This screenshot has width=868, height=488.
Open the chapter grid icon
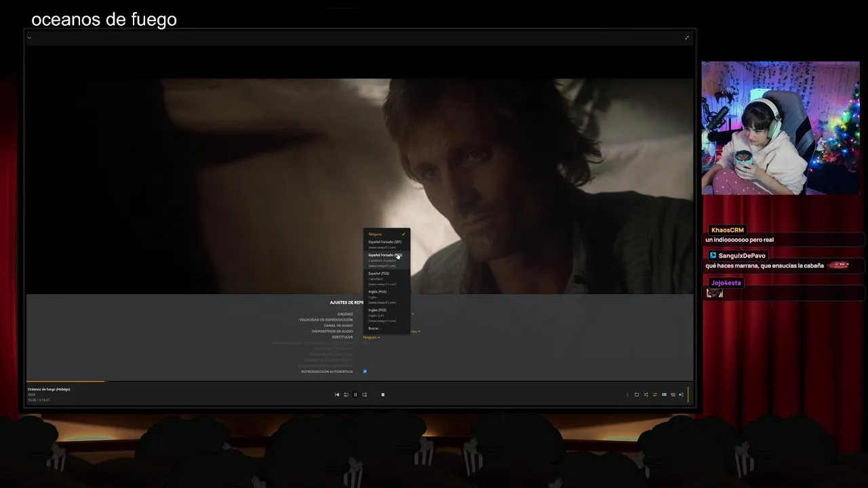pos(664,394)
